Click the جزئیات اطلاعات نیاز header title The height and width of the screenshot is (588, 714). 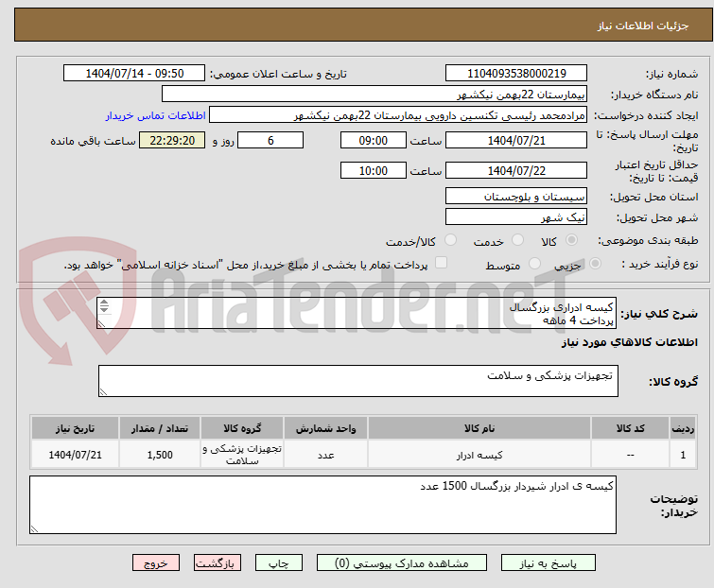click(x=643, y=26)
